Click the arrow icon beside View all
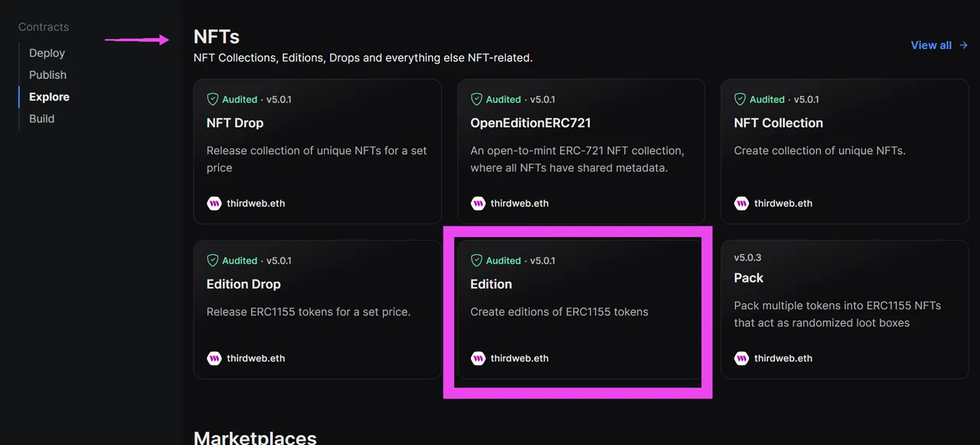980x445 pixels. pyautogui.click(x=964, y=45)
